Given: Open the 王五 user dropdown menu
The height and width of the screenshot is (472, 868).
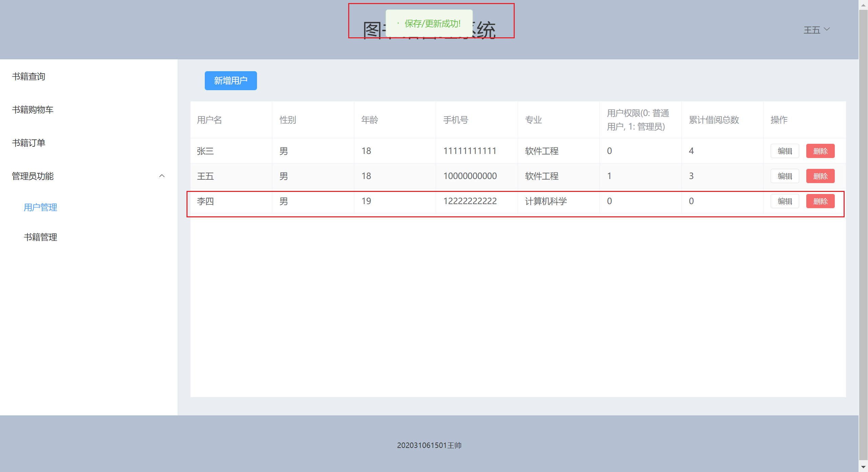Looking at the screenshot, I should tap(816, 30).
